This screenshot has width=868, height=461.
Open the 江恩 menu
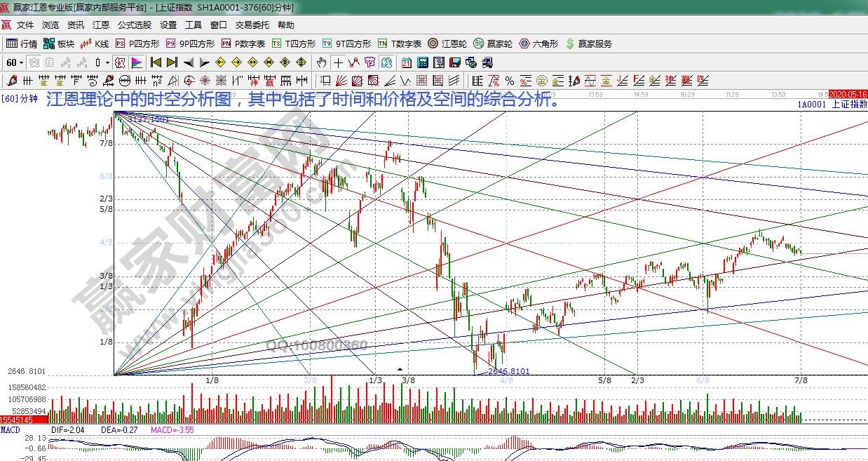coord(101,25)
